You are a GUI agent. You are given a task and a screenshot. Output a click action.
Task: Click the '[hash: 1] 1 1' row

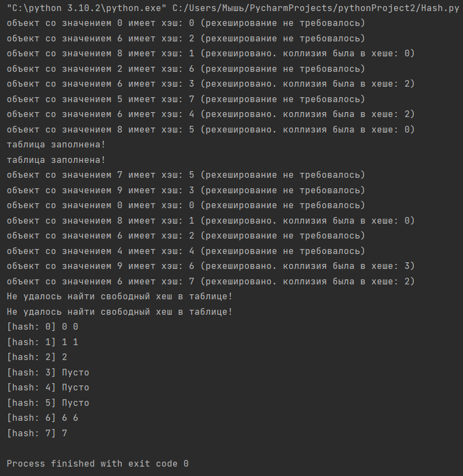click(43, 342)
